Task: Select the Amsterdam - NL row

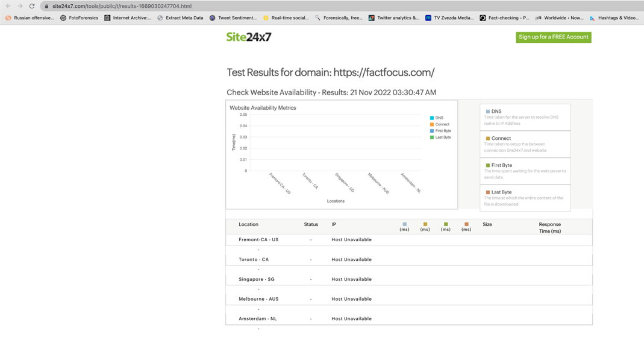Action: (x=408, y=319)
